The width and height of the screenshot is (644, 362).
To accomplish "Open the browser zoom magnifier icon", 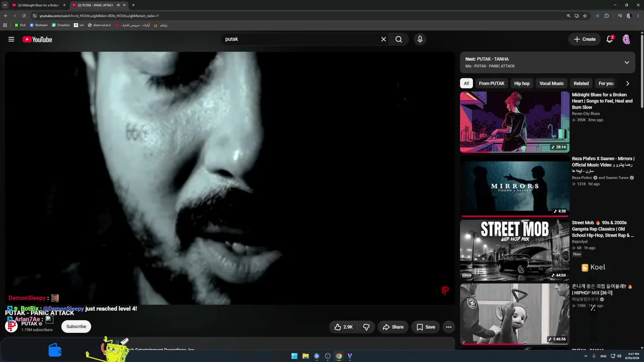I will [x=568, y=16].
